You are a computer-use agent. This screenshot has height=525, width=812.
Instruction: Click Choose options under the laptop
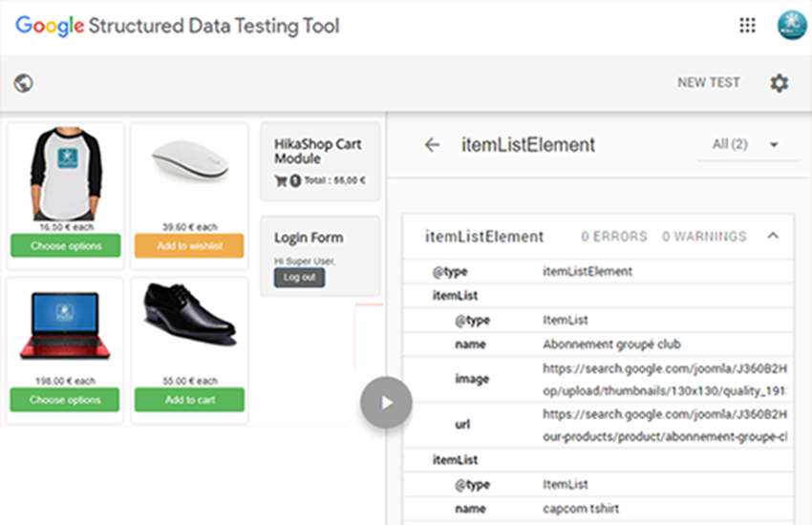[x=65, y=400]
